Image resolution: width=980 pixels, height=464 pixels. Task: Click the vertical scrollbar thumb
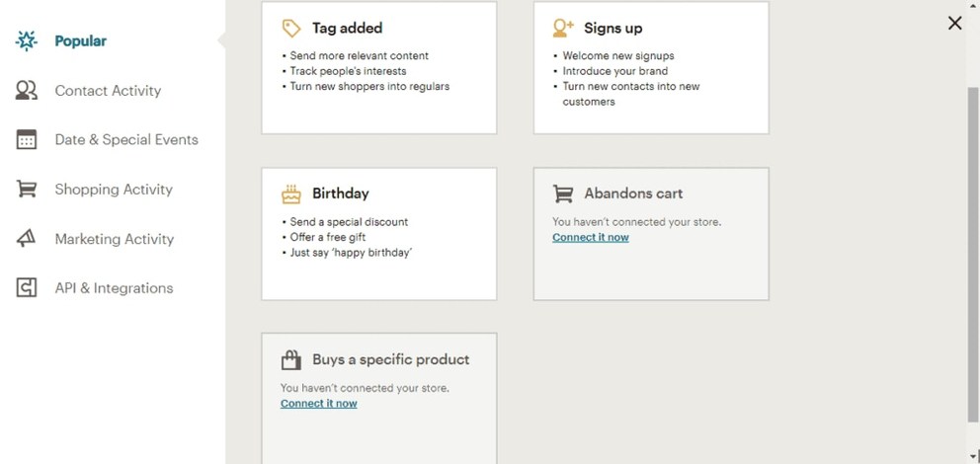pyautogui.click(x=972, y=254)
